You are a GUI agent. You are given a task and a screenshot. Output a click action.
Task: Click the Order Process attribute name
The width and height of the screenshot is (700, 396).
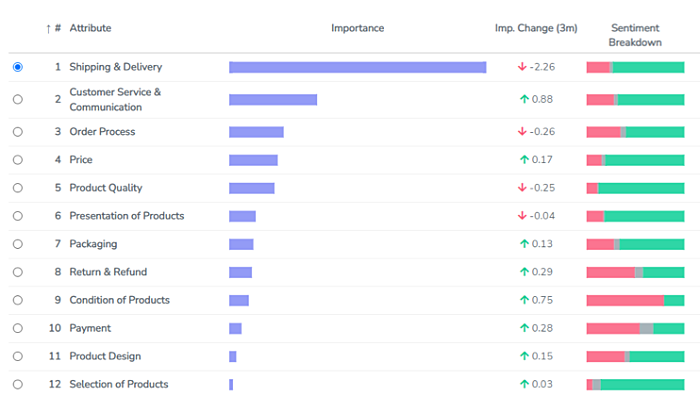click(102, 132)
